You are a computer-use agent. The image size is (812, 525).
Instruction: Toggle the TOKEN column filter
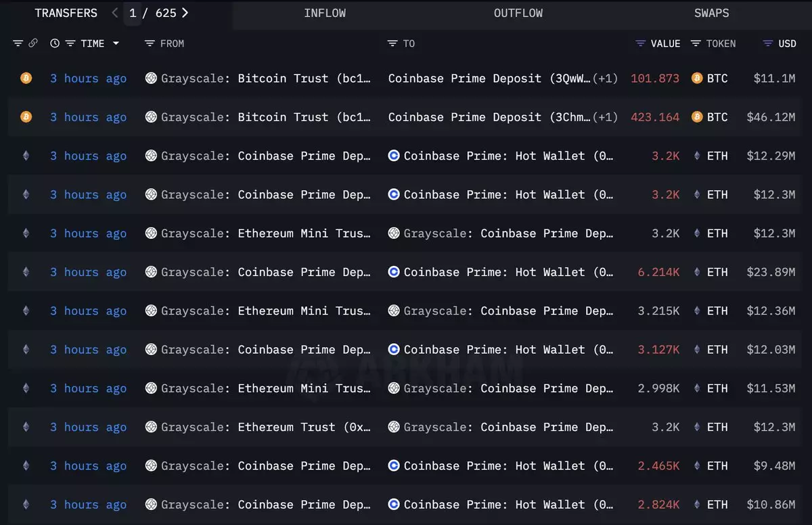tap(696, 43)
